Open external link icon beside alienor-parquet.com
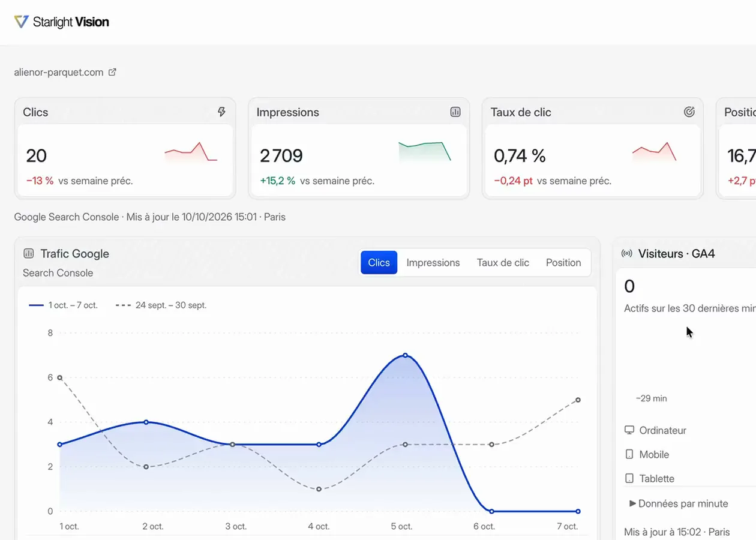Image resolution: width=756 pixels, height=540 pixels. tap(112, 72)
